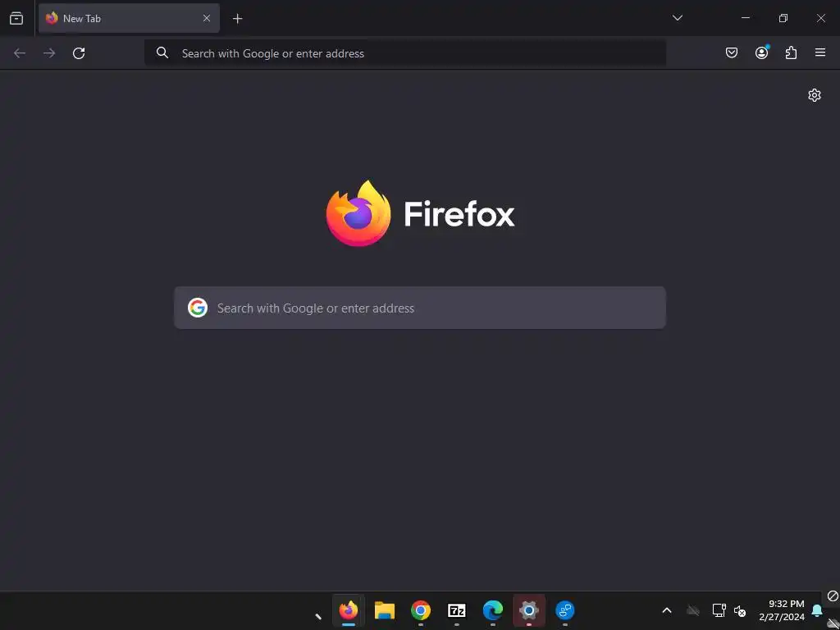The width and height of the screenshot is (840, 630).
Task: Open Firefox from the taskbar
Action: pyautogui.click(x=349, y=610)
